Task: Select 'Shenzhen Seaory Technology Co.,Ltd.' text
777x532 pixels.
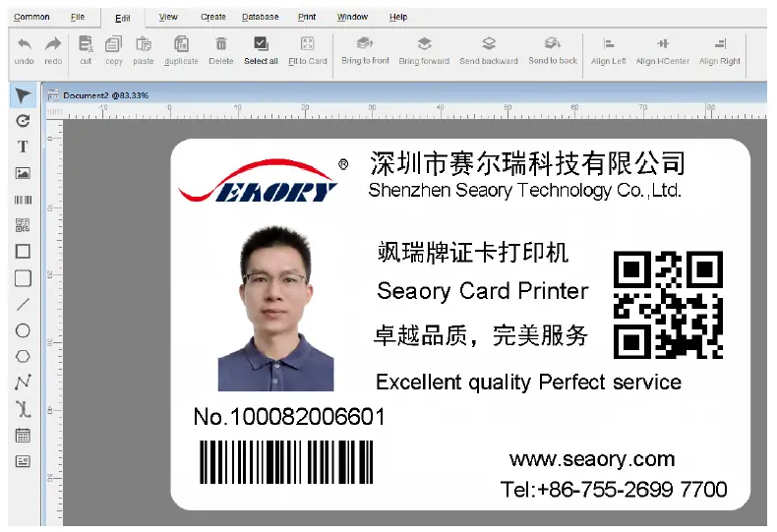Action: pos(525,190)
